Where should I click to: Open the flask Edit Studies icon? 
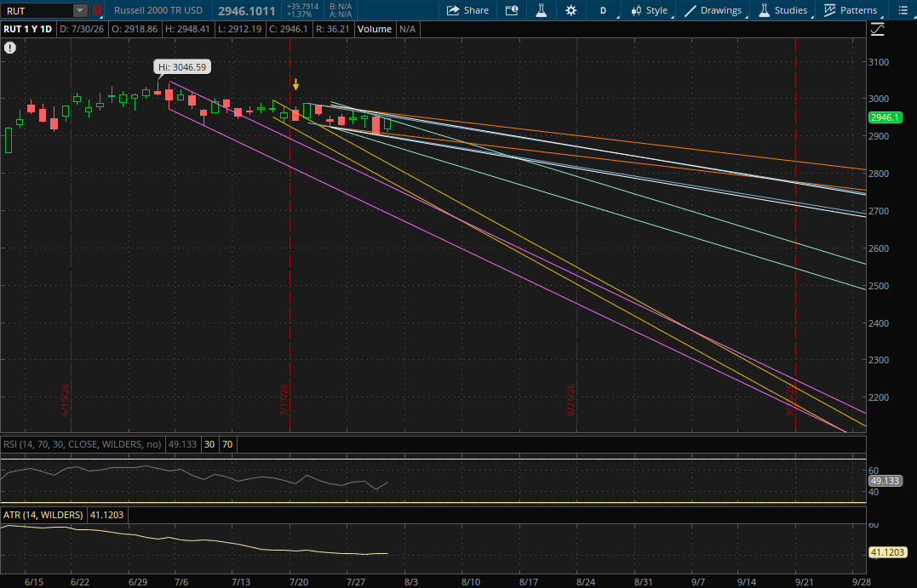pos(542,10)
